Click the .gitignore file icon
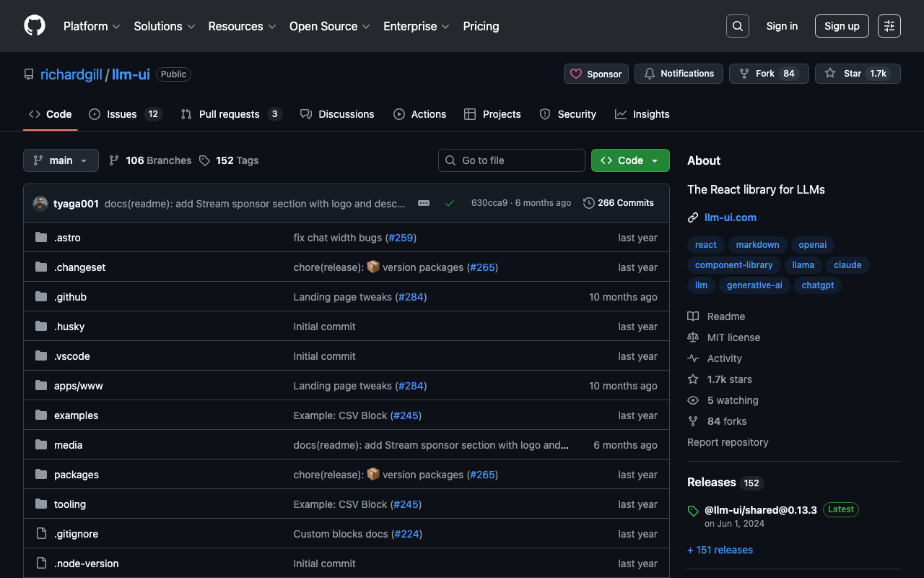This screenshot has width=924, height=578. [x=41, y=534]
